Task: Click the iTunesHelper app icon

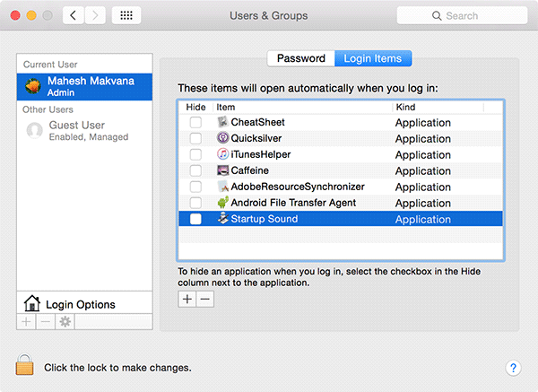Action: pyautogui.click(x=222, y=155)
